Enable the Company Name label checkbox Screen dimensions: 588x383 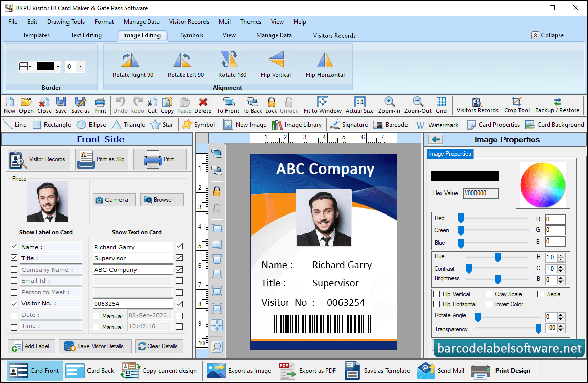[14, 270]
